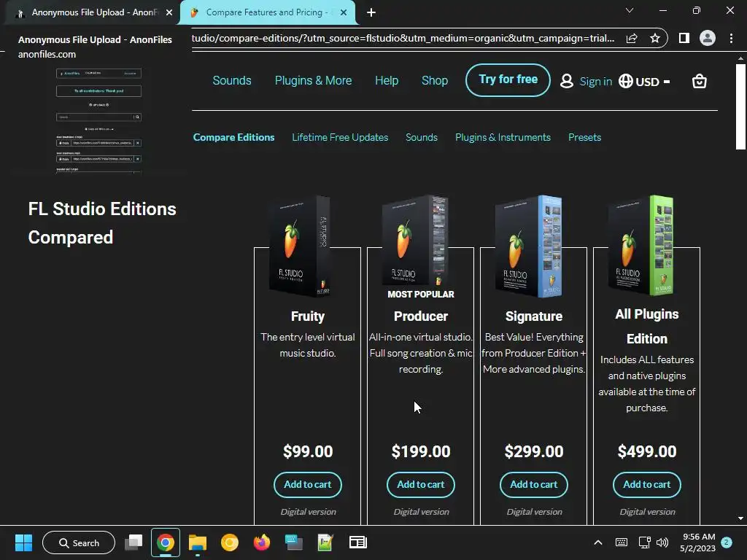Click the globe currency icon
Image resolution: width=747 pixels, height=560 pixels.
tap(625, 81)
